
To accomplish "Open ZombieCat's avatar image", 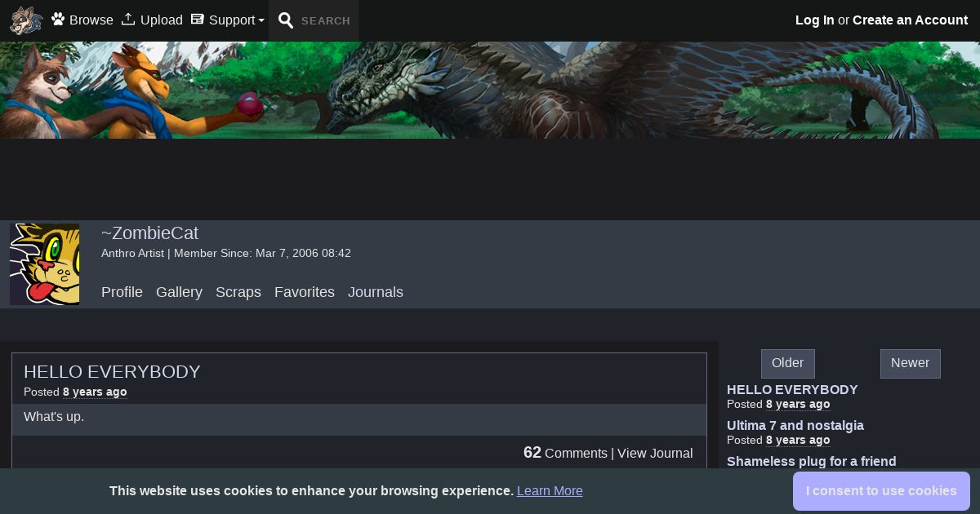I will point(44,264).
